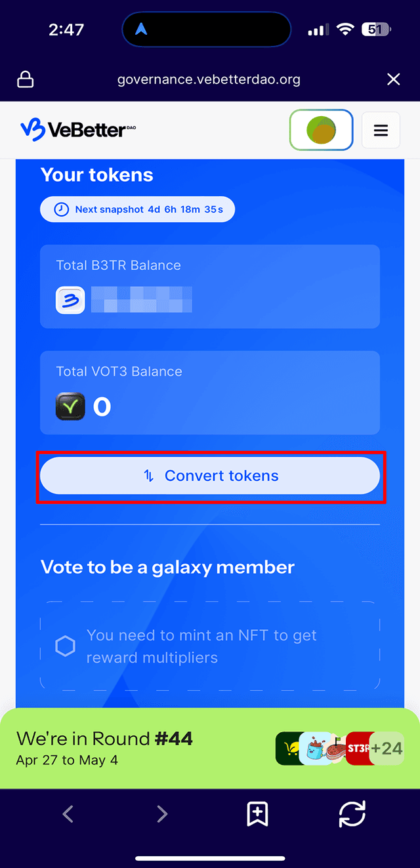This screenshot has width=420, height=868.
Task: Tap the wallet account avatar button
Action: tap(322, 130)
